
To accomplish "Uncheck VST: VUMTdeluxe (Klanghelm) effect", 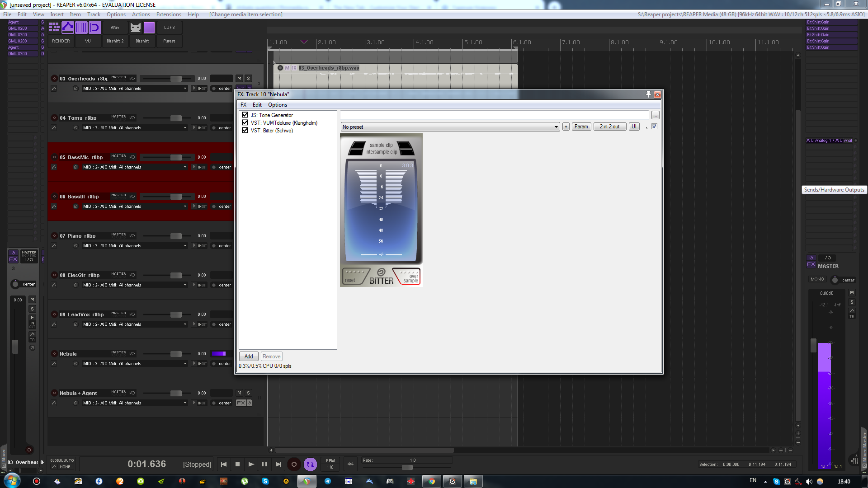I will point(245,122).
